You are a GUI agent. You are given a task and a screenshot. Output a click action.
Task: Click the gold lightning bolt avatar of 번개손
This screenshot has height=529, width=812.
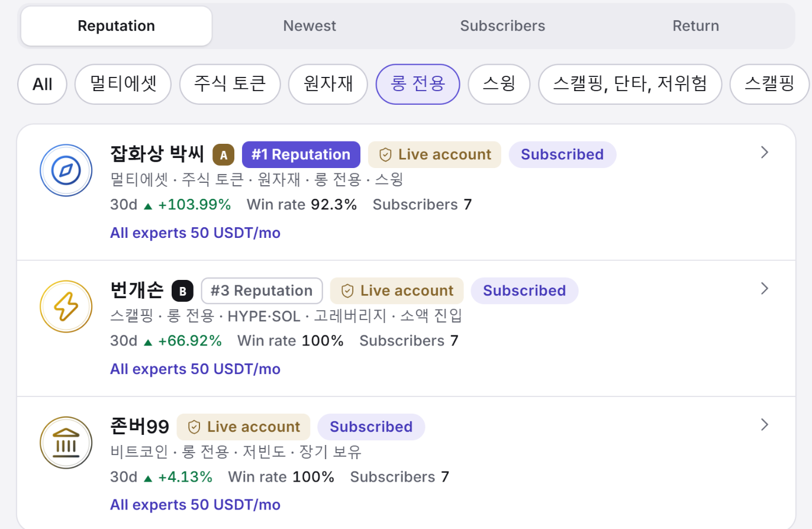coord(66,307)
